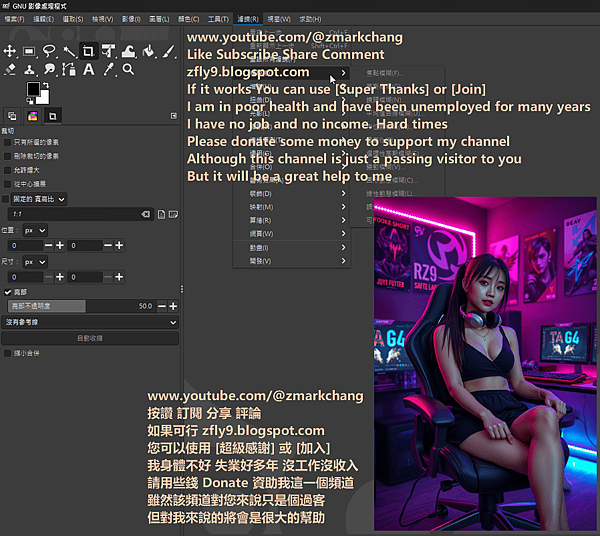Viewport: 600px width, 536px height.
Task: Expand the Map (M) filters submenu
Action: pyautogui.click(x=292, y=207)
